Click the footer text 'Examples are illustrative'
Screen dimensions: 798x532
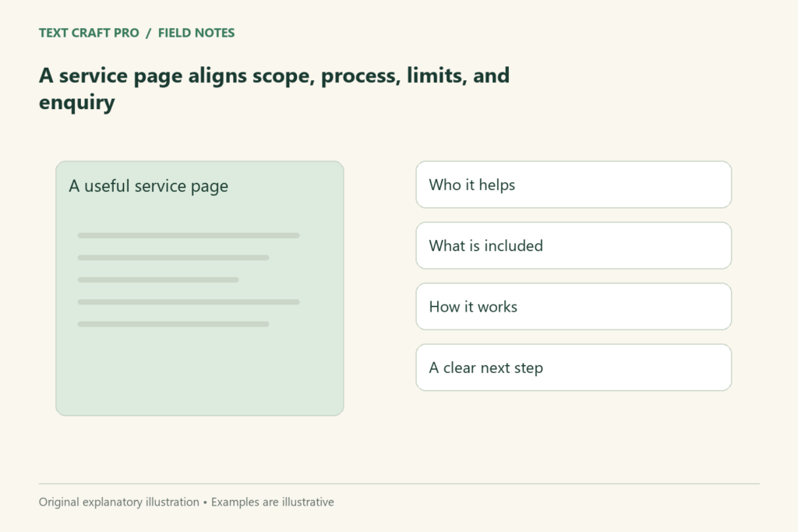(x=273, y=502)
